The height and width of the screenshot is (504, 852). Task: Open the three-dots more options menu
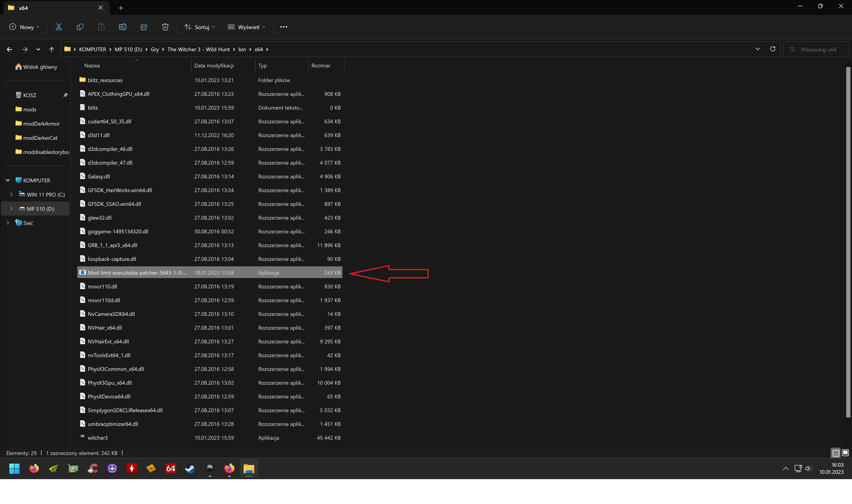(x=284, y=27)
